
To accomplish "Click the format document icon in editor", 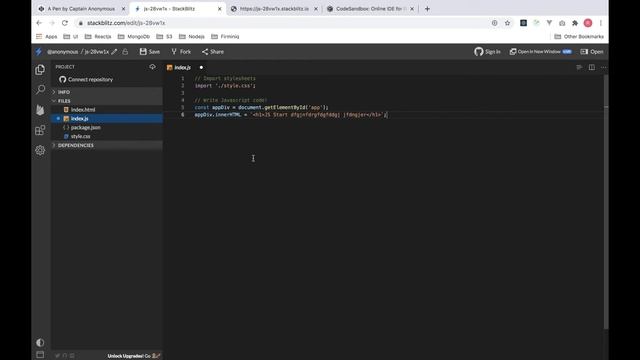I will click(579, 67).
